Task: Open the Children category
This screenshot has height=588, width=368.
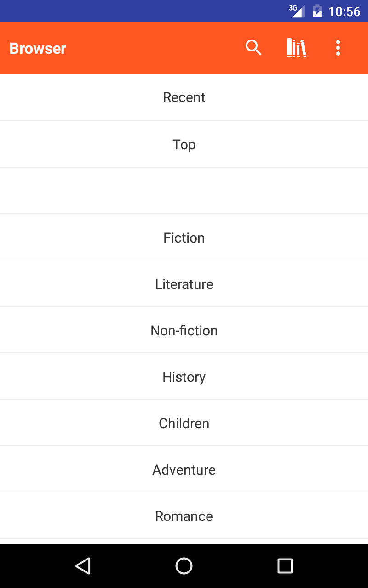Action: click(184, 423)
